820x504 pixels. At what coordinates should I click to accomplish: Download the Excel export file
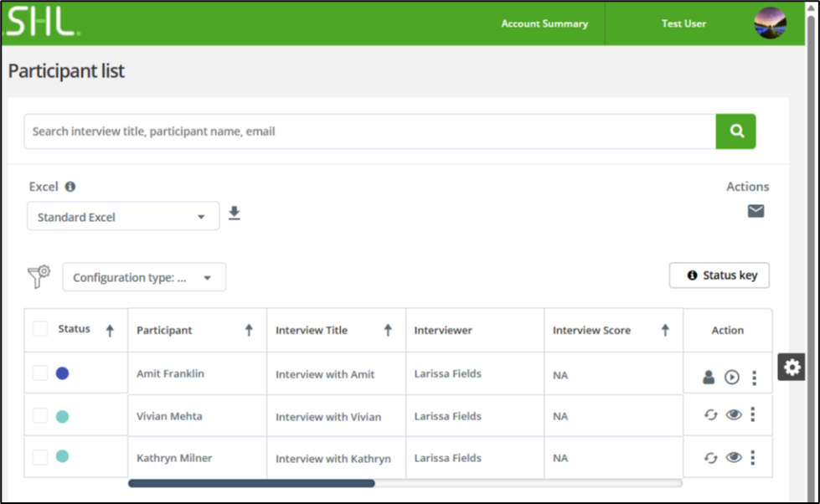point(235,214)
